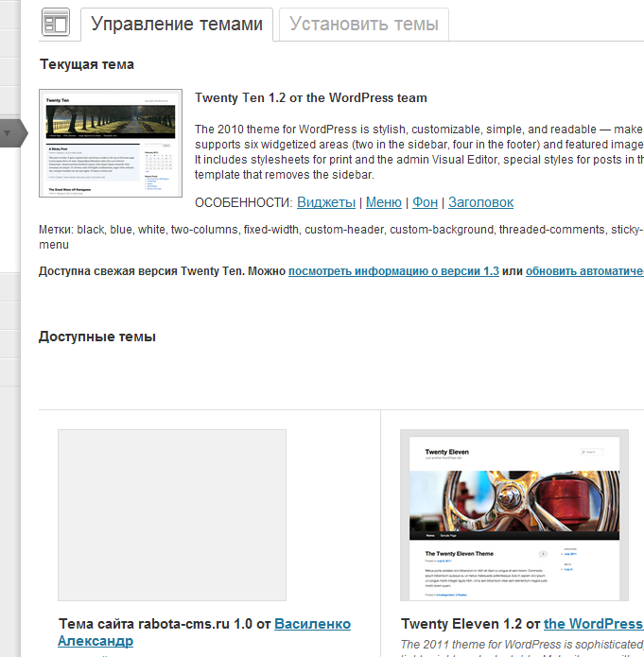The image size is (644, 657).
Task: Click the обновить автоматически link
Action: 584,271
